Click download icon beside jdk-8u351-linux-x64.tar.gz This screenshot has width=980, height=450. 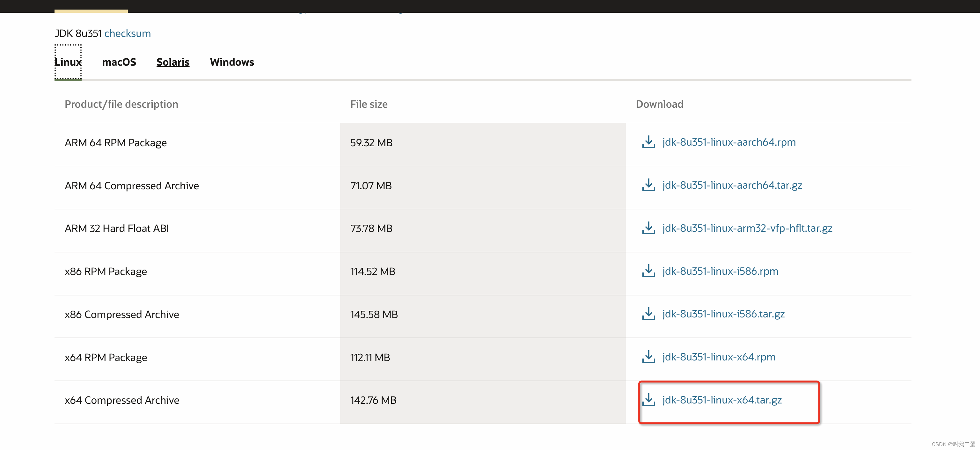[x=648, y=400]
